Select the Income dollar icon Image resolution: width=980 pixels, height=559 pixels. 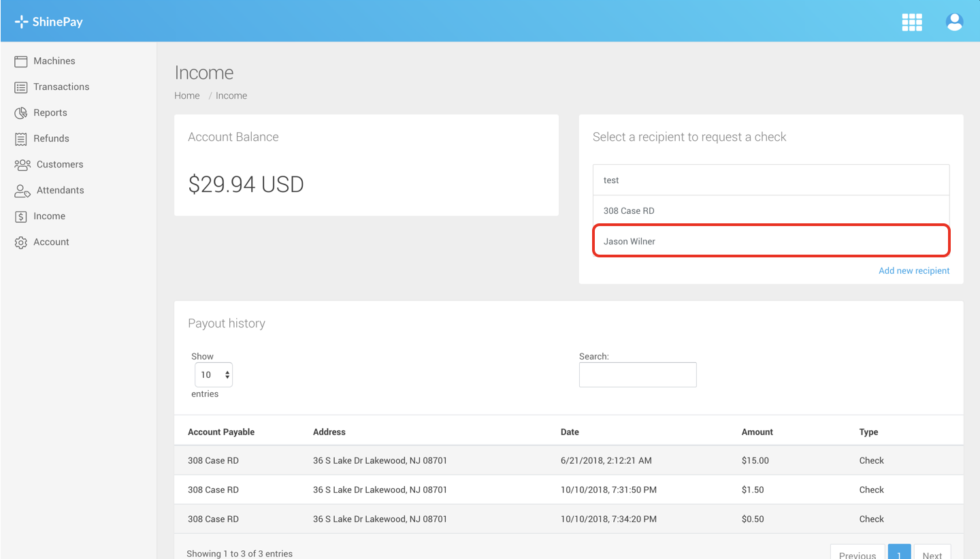(x=20, y=217)
